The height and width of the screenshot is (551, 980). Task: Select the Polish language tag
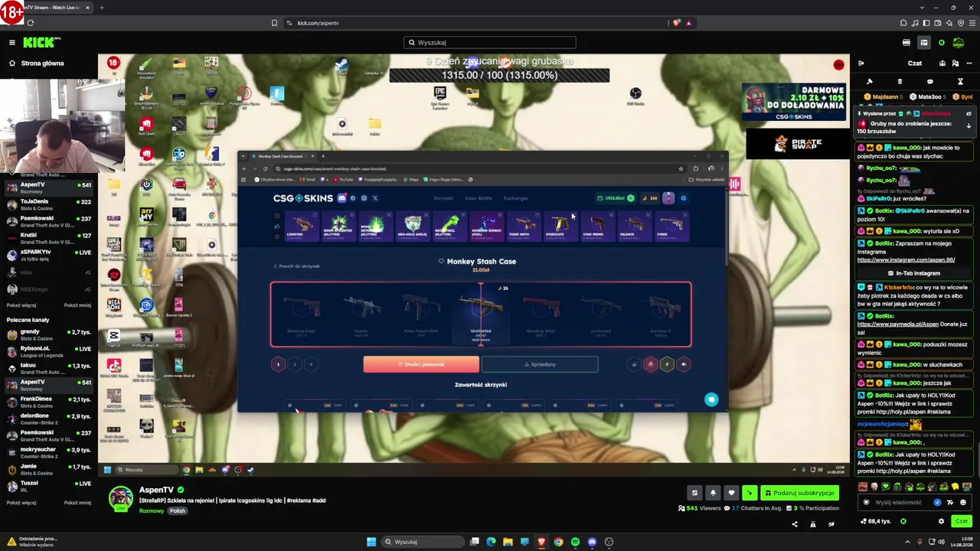point(178,510)
